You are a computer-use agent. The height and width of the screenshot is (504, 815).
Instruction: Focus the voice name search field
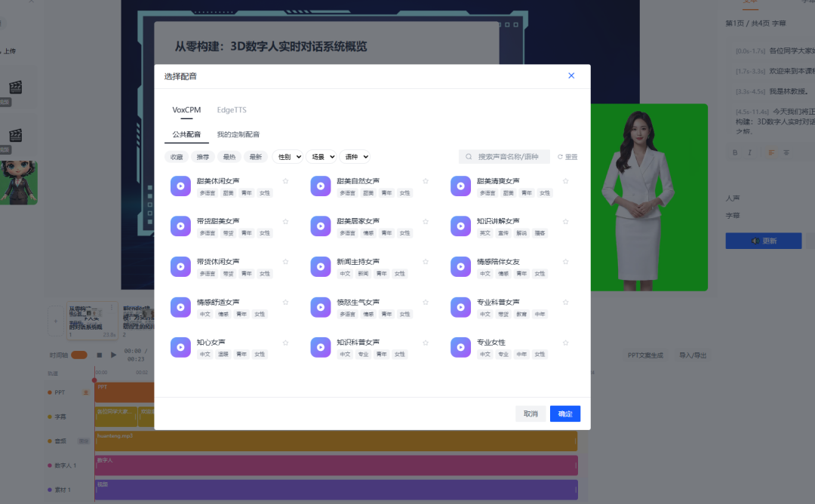[x=504, y=156]
